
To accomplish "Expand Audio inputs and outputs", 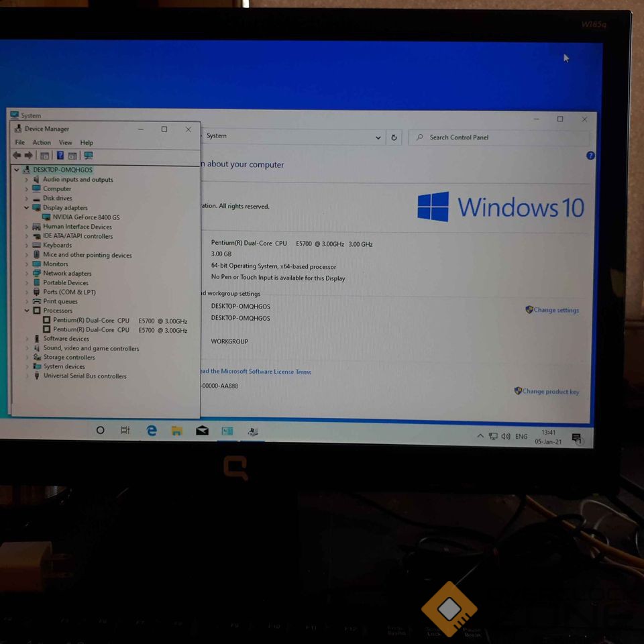I will (26, 180).
